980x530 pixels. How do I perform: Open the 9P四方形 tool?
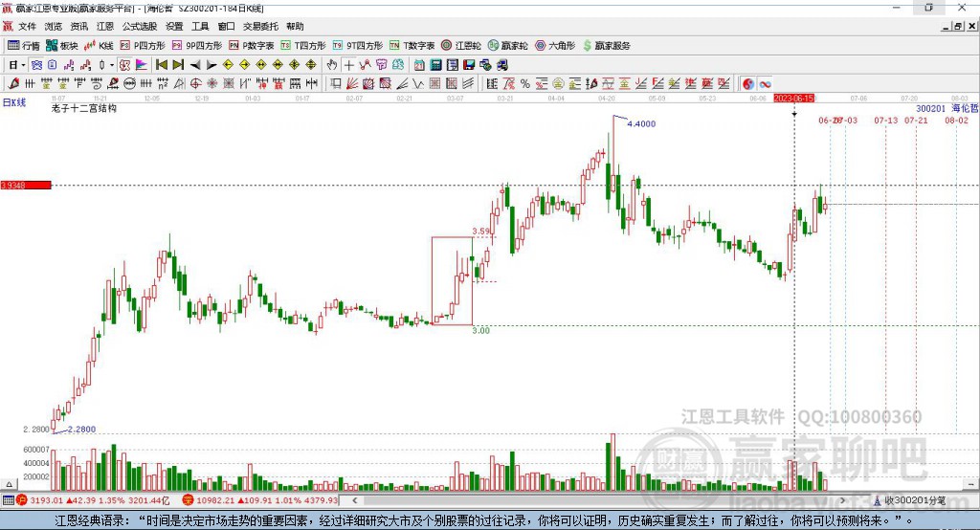pyautogui.click(x=197, y=46)
